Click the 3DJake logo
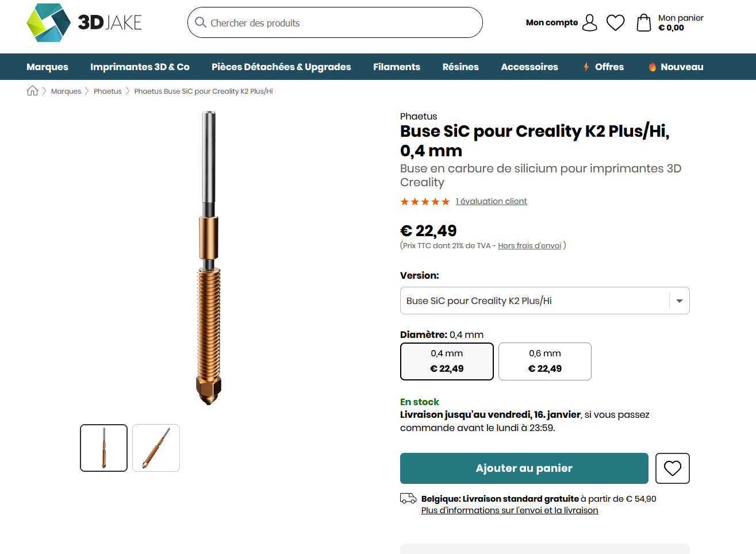The image size is (756, 554). pos(84,22)
